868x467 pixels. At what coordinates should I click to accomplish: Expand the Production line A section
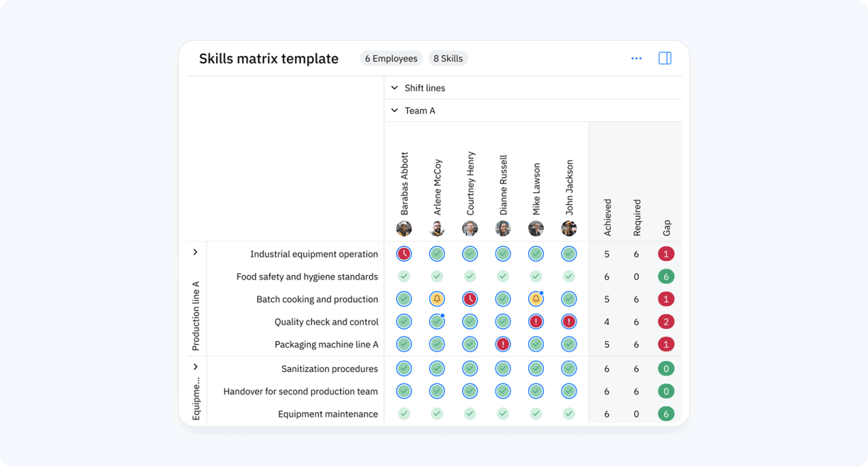pos(196,253)
